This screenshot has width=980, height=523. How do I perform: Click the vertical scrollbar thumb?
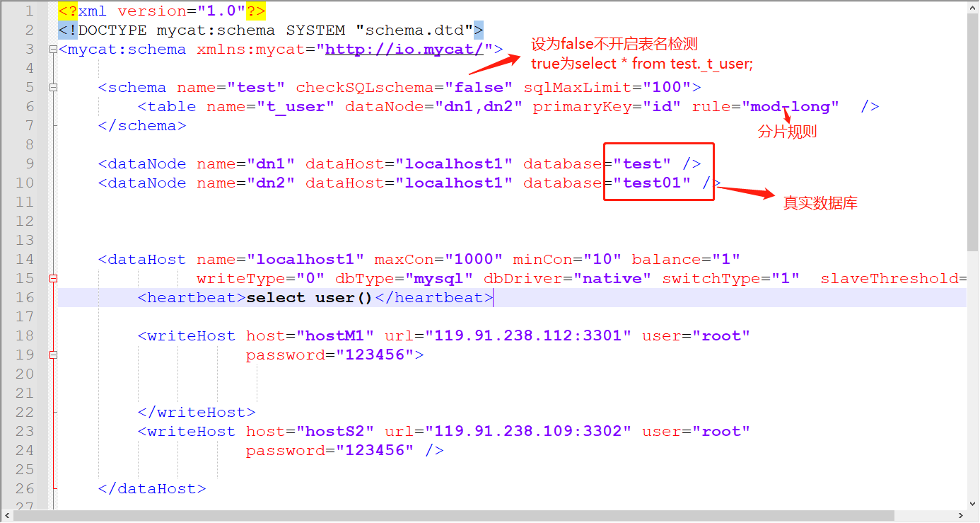tap(973, 133)
